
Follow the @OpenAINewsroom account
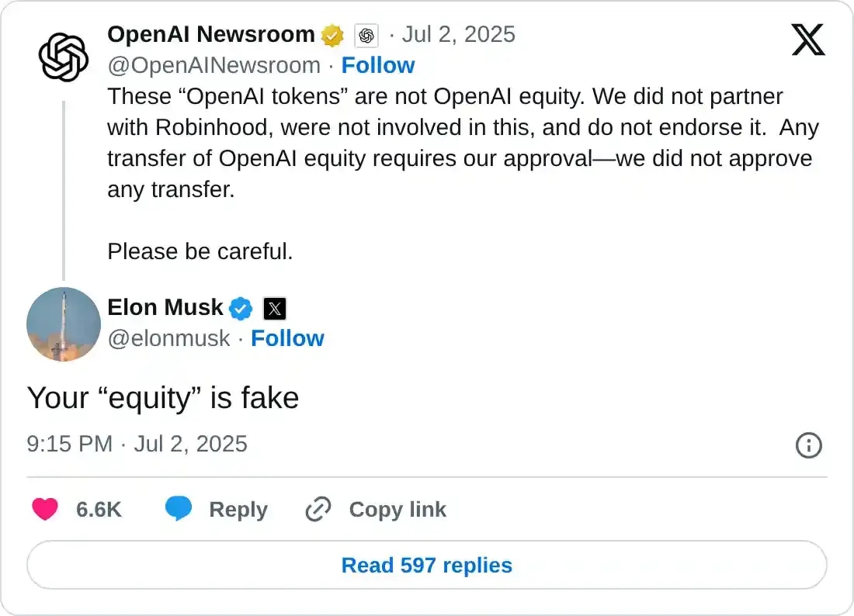point(378,65)
